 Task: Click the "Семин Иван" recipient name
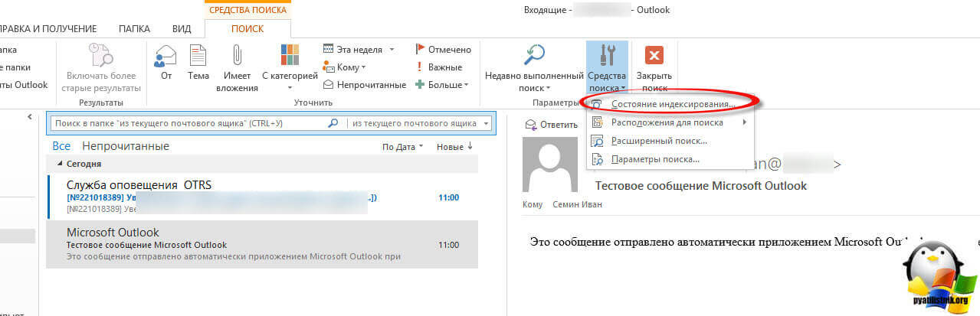click(575, 204)
